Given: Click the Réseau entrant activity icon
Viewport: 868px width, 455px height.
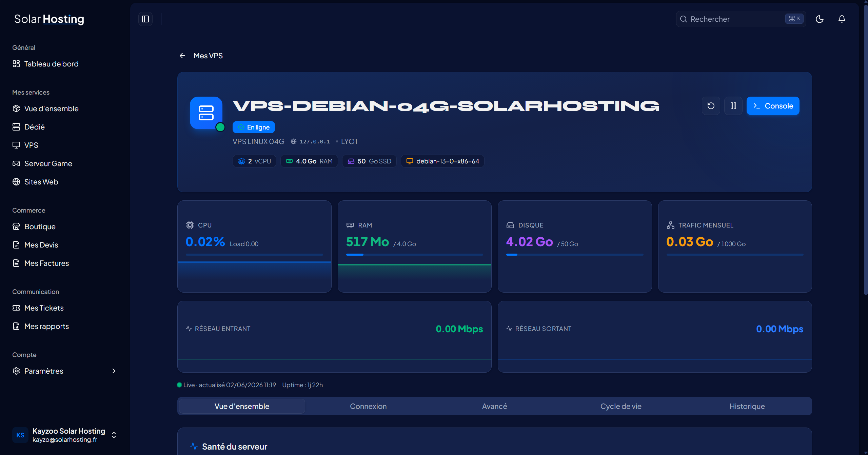Looking at the screenshot, I should [x=189, y=329].
